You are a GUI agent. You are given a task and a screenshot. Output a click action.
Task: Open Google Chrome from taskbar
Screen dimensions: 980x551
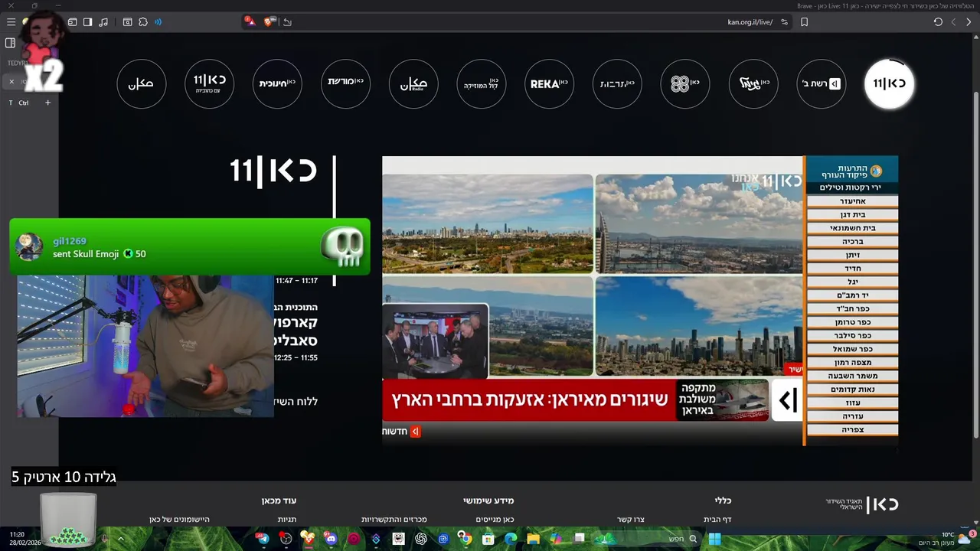click(x=465, y=539)
